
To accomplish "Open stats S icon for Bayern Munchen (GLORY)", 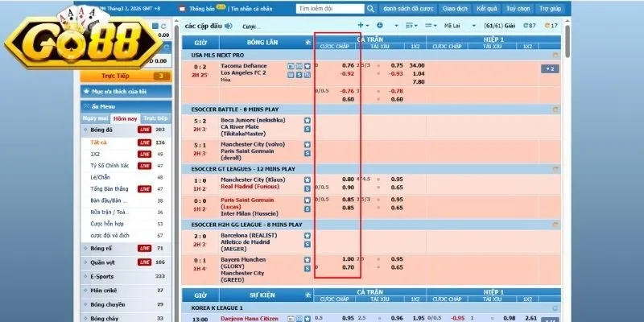I will pyautogui.click(x=308, y=269).
